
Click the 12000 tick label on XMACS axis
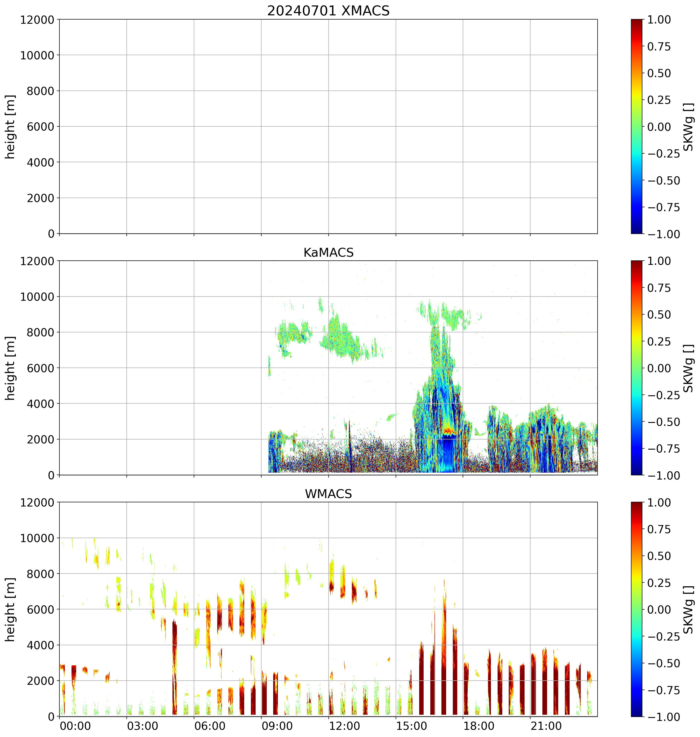coord(37,20)
